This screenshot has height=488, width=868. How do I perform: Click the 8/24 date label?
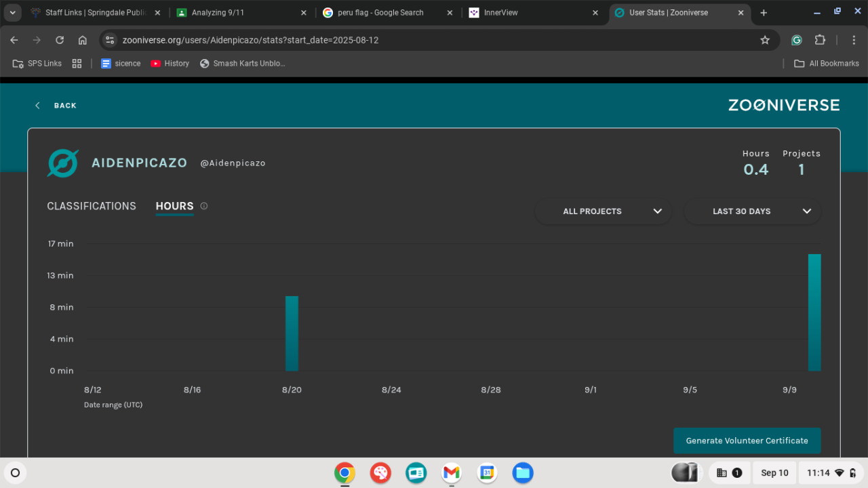[x=391, y=390]
